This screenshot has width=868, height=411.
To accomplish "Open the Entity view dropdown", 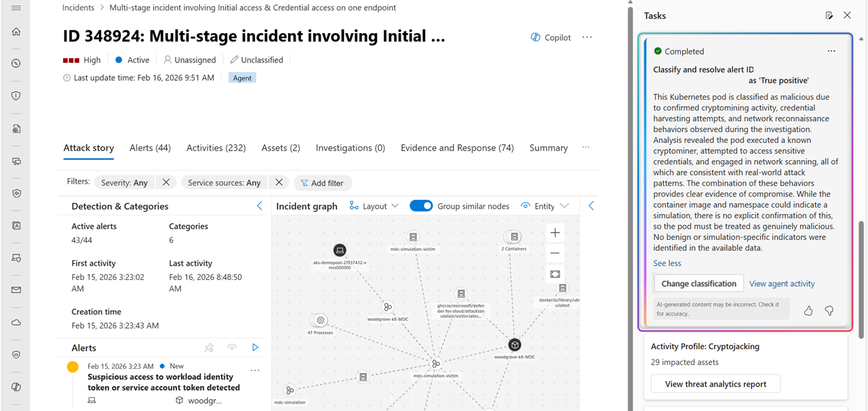I will (x=545, y=206).
